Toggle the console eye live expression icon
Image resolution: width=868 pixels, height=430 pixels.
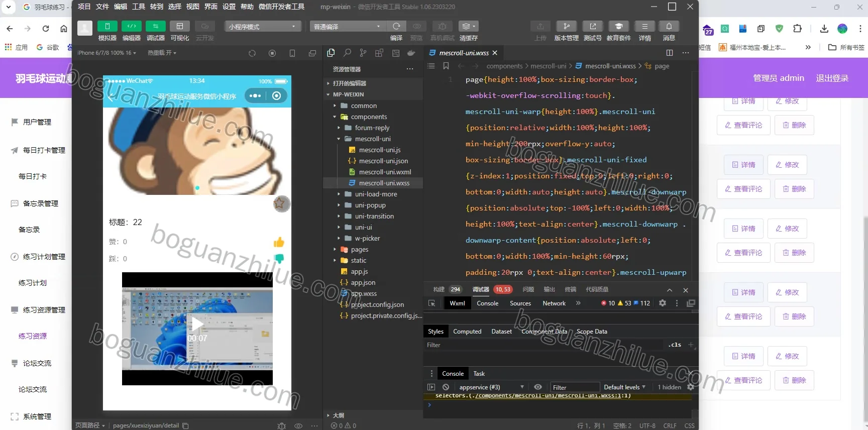538,387
